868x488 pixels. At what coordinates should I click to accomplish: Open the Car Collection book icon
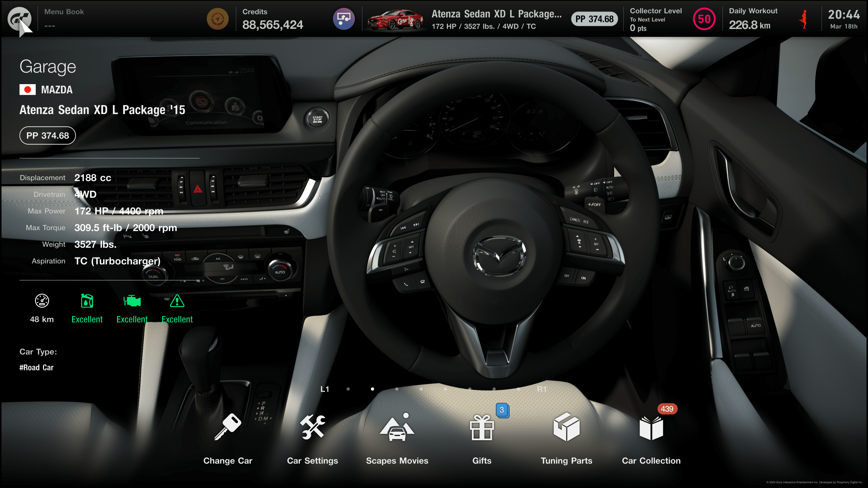tap(651, 428)
